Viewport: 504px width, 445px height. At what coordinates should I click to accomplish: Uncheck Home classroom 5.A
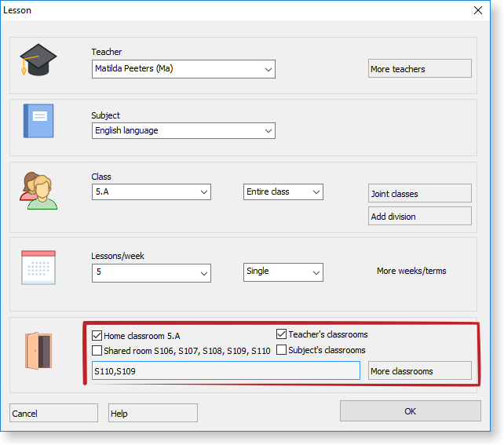(x=97, y=335)
